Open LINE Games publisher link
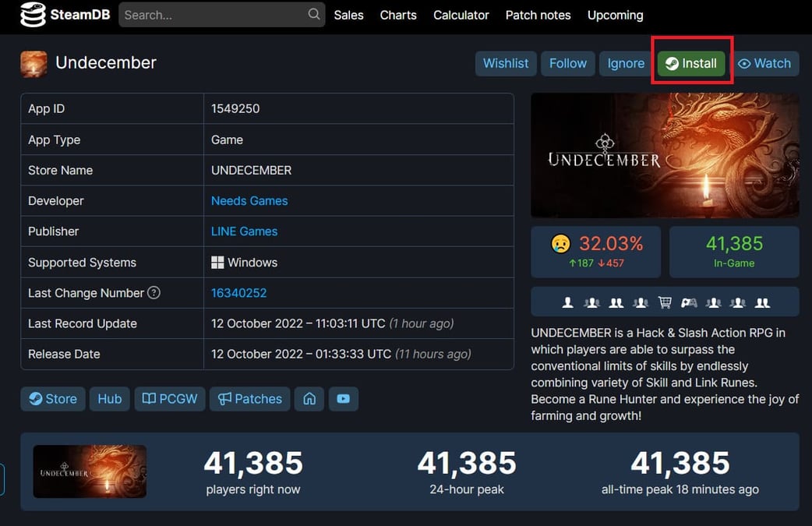This screenshot has width=812, height=526. [244, 231]
